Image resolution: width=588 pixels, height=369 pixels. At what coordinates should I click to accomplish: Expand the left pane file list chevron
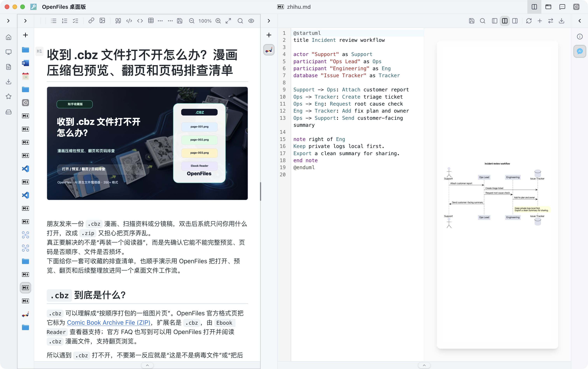tap(25, 21)
